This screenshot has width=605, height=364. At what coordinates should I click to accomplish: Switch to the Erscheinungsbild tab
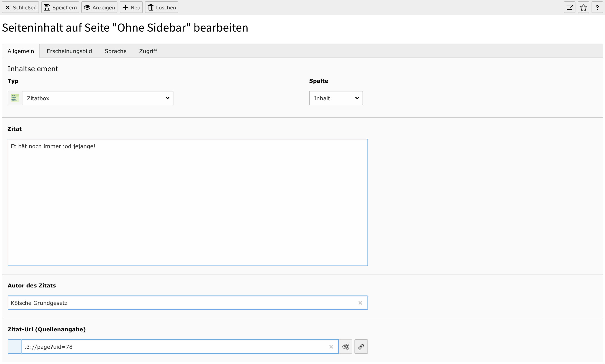pos(69,51)
